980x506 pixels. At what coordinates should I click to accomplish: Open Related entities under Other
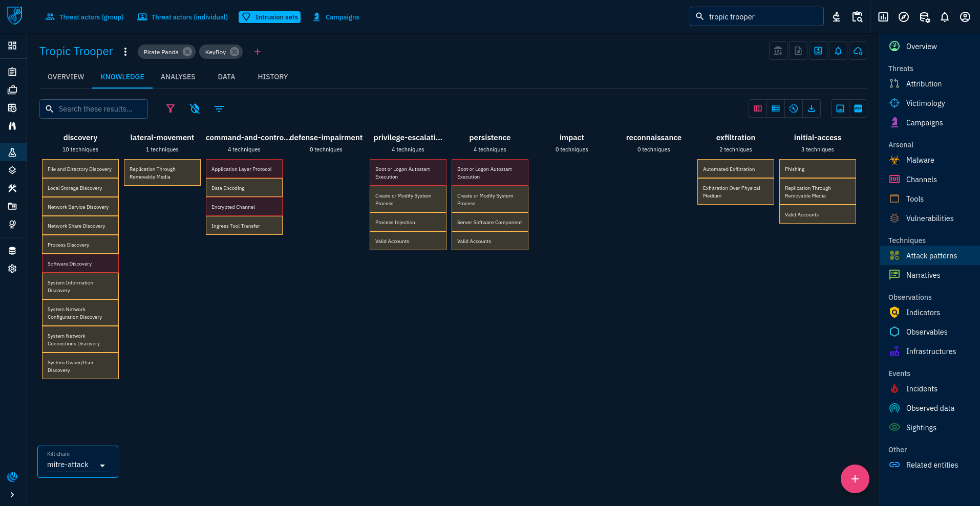point(930,465)
